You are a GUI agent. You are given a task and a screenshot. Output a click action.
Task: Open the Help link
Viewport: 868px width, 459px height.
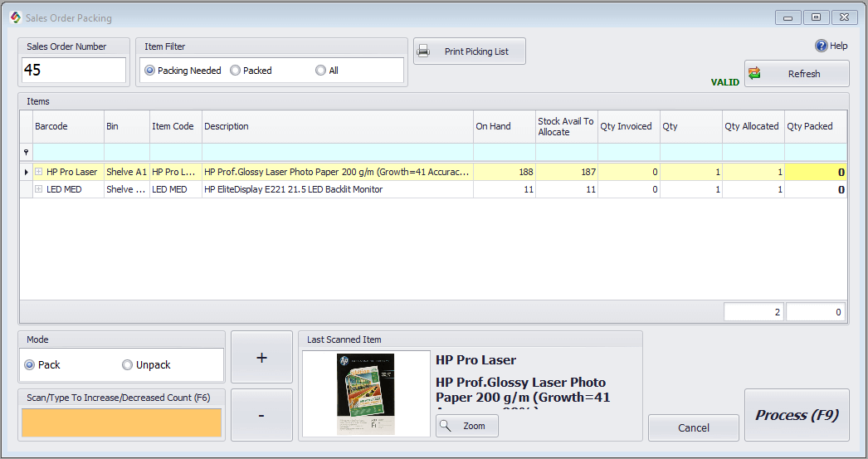click(x=831, y=46)
